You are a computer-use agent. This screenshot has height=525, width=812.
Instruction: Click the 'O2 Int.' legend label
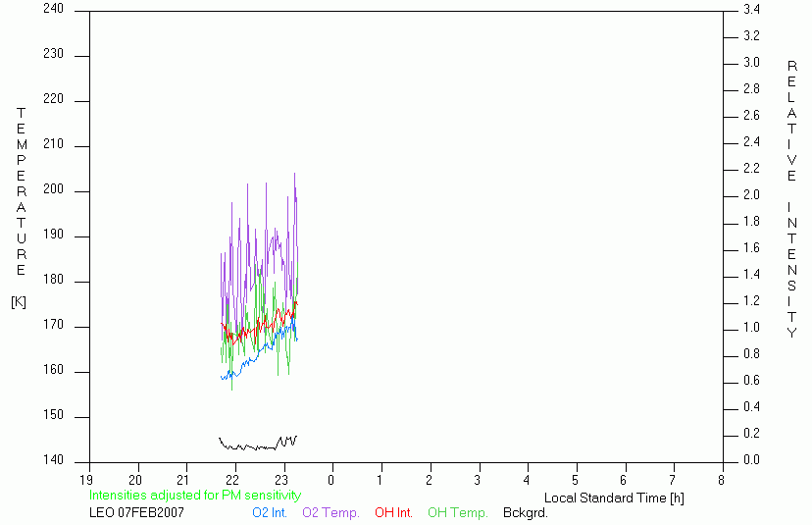click(270, 513)
